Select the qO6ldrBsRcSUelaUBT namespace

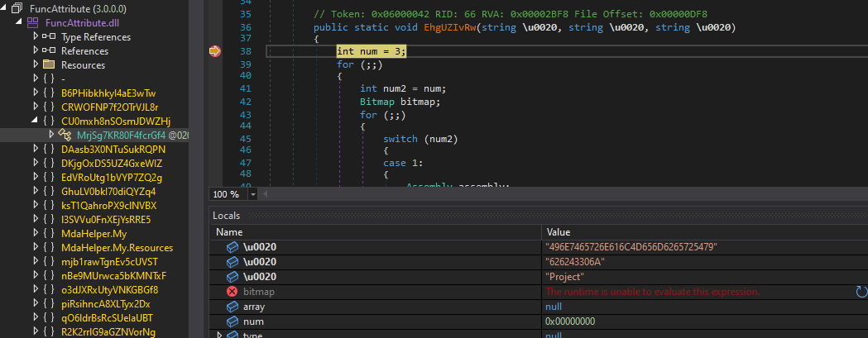(107, 318)
